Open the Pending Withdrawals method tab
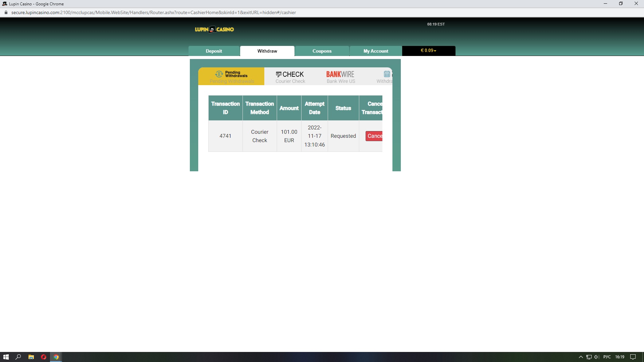 (x=231, y=76)
